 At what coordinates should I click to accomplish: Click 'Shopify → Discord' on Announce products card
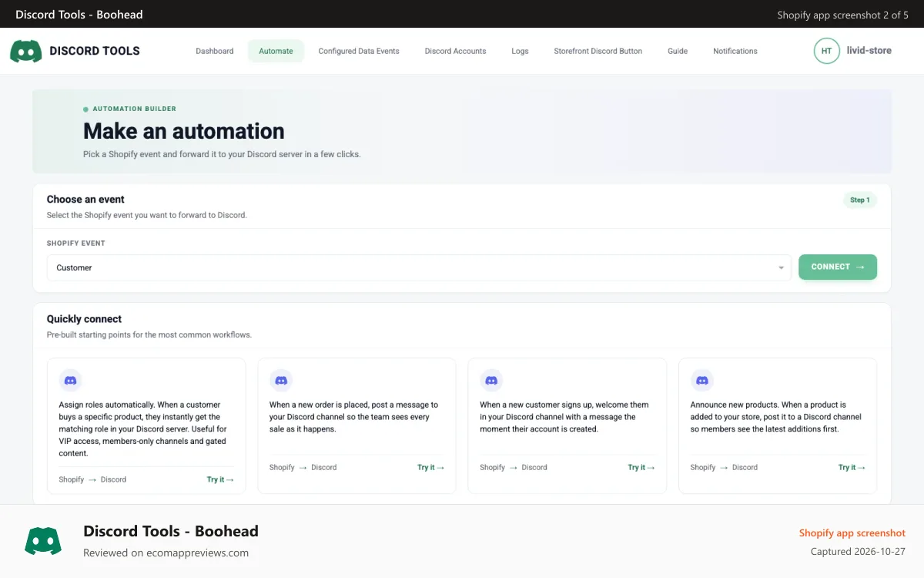[x=724, y=467]
